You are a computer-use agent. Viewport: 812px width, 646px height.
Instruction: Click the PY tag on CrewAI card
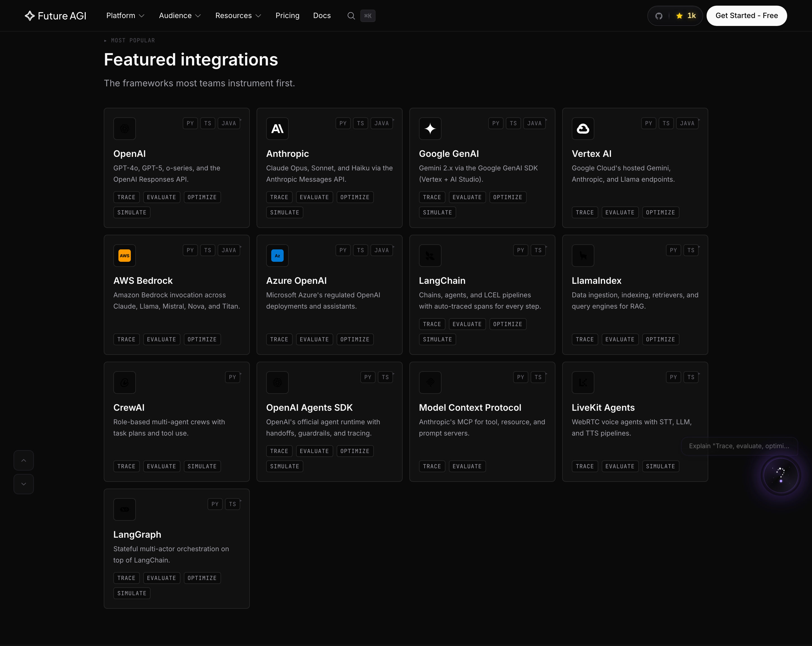click(233, 377)
